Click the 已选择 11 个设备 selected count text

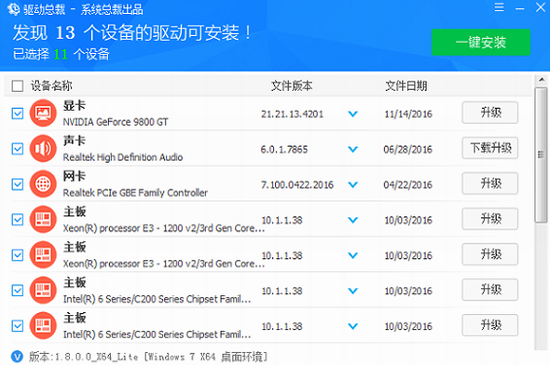click(61, 54)
